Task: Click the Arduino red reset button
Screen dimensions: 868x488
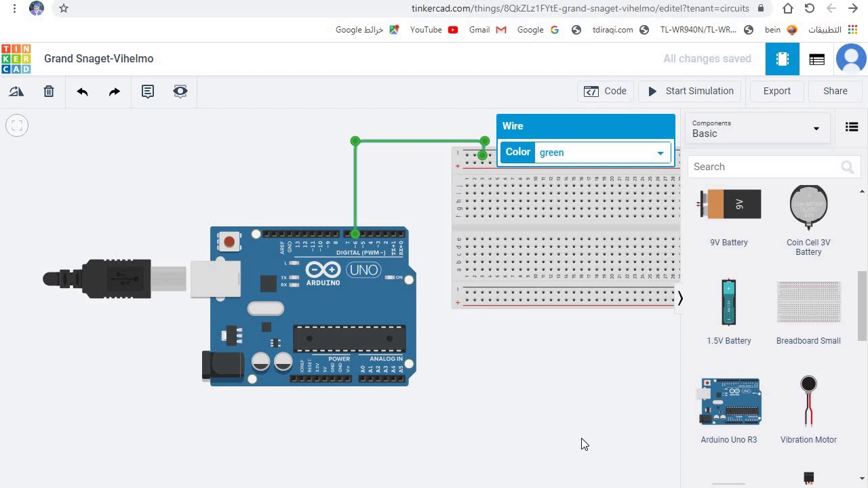Action: [x=229, y=241]
